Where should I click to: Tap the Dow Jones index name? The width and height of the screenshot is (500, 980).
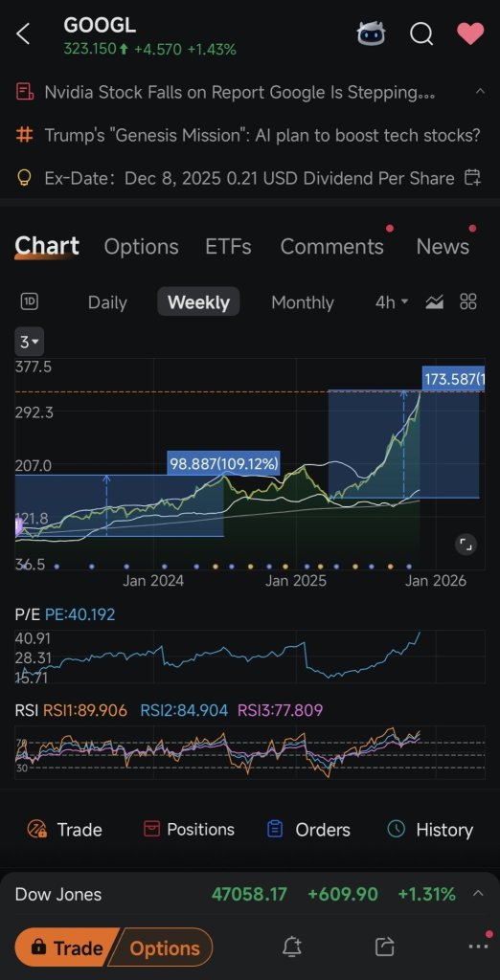pyautogui.click(x=58, y=895)
